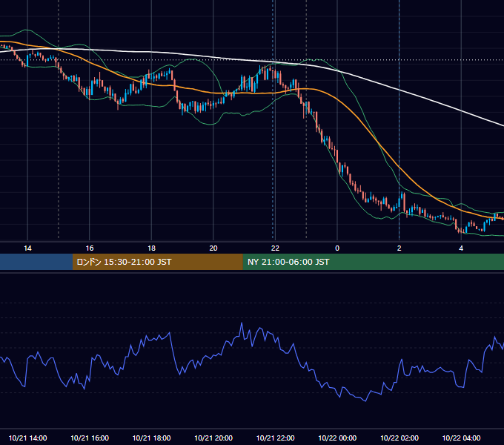The width and height of the screenshot is (504, 445).
Task: Click the 10/21 16:00 date label
Action: pyautogui.click(x=90, y=438)
